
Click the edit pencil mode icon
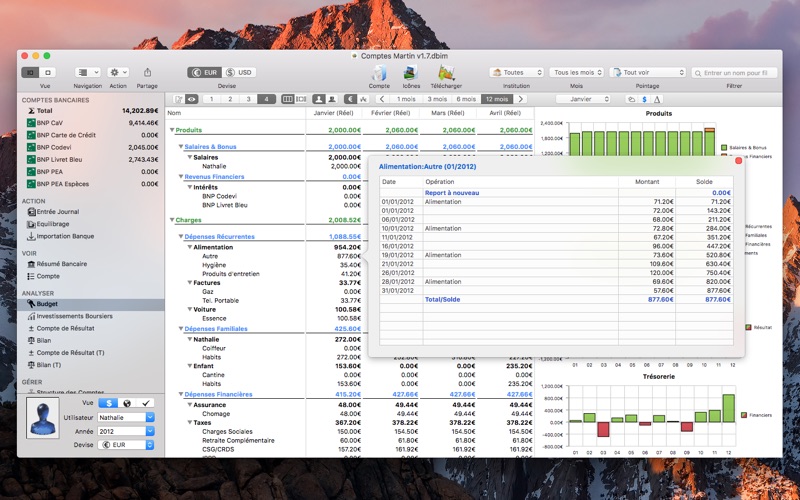click(179, 99)
